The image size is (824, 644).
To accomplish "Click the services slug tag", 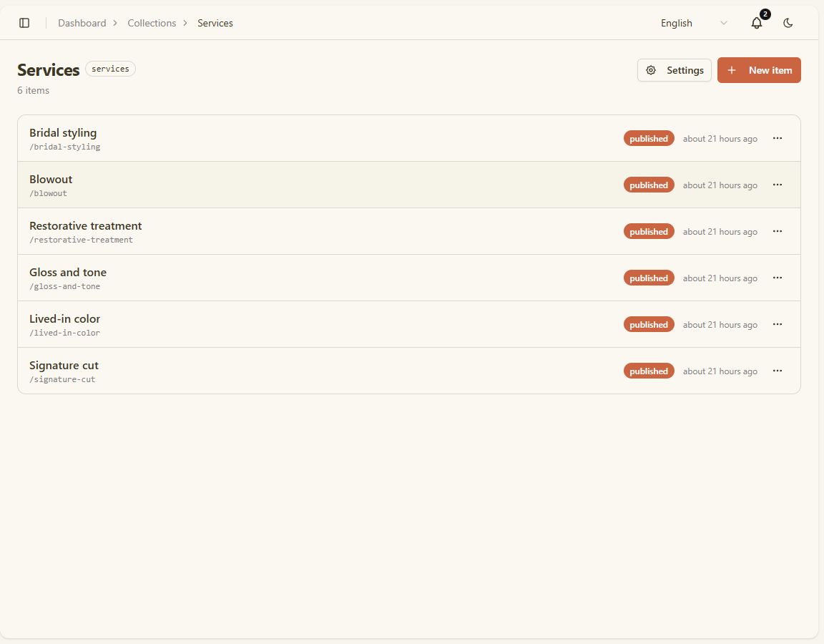I will tap(110, 69).
